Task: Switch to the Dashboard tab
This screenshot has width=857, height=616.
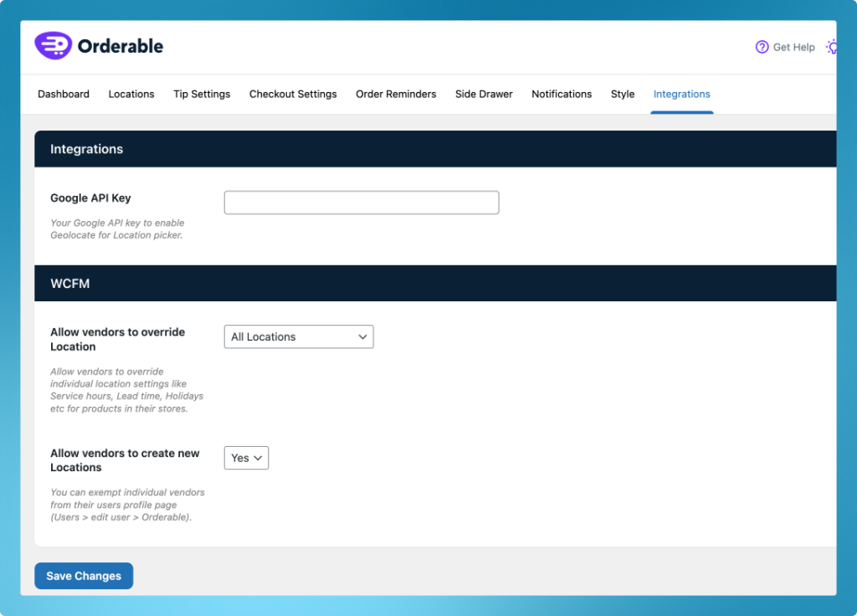Action: tap(64, 94)
